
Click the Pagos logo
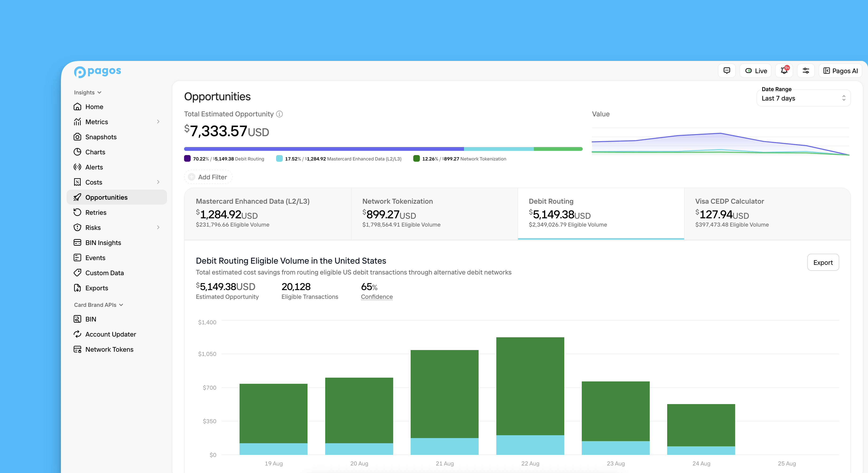click(x=97, y=72)
